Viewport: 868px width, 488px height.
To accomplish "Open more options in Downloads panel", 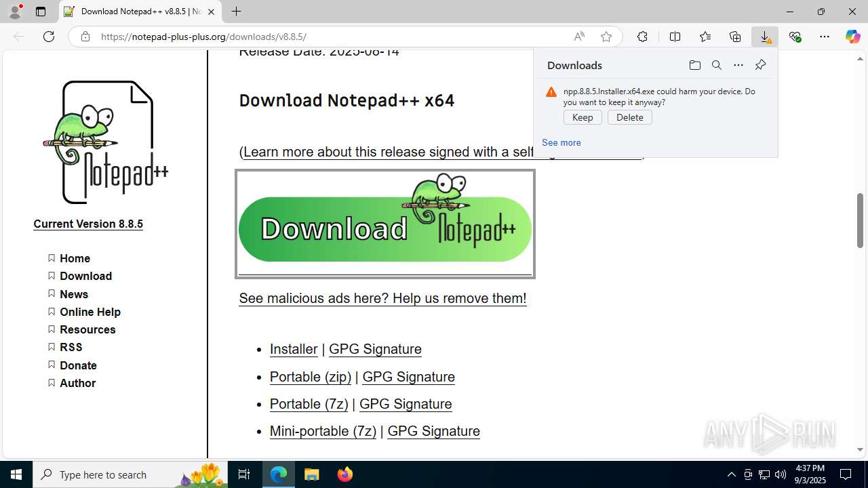I will [738, 65].
